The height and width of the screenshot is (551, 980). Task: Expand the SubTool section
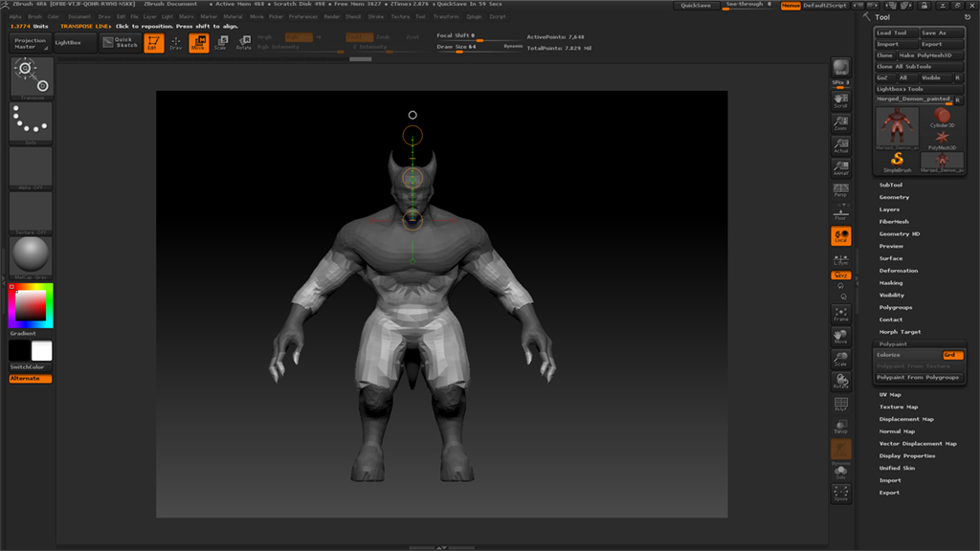(891, 185)
